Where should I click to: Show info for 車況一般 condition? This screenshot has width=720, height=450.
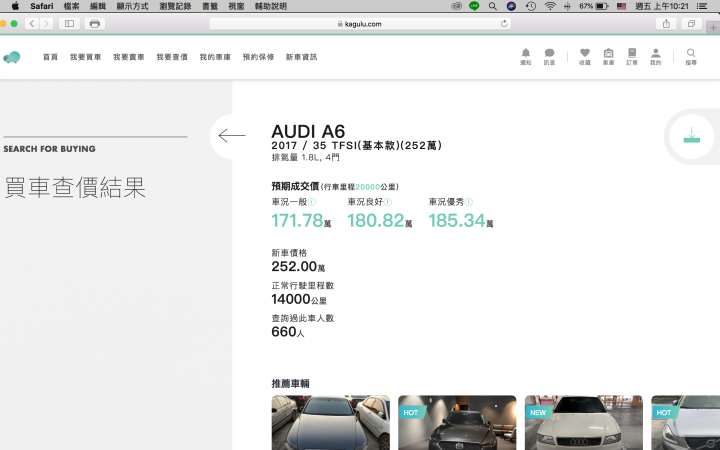312,202
